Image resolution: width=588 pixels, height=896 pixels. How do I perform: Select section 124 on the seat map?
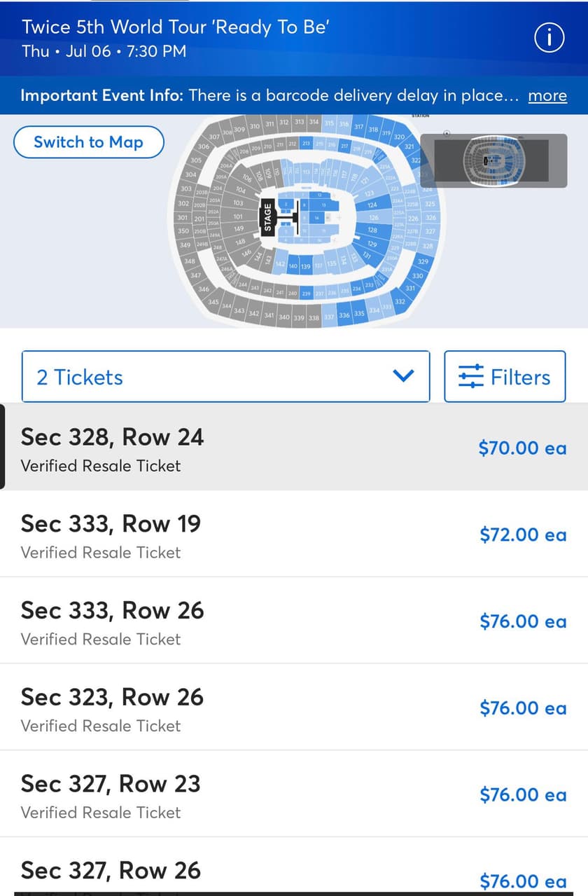372,205
